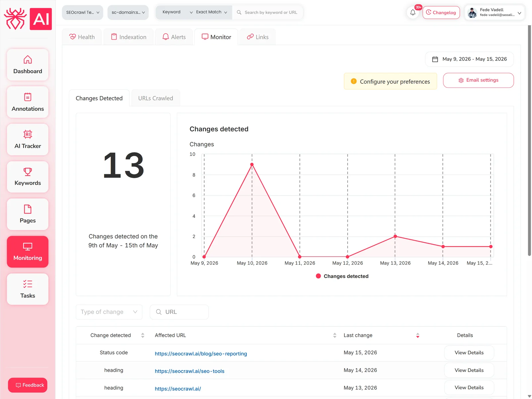Open the Dashboard home icon
The width and height of the screenshot is (532, 399).
coord(28,60)
